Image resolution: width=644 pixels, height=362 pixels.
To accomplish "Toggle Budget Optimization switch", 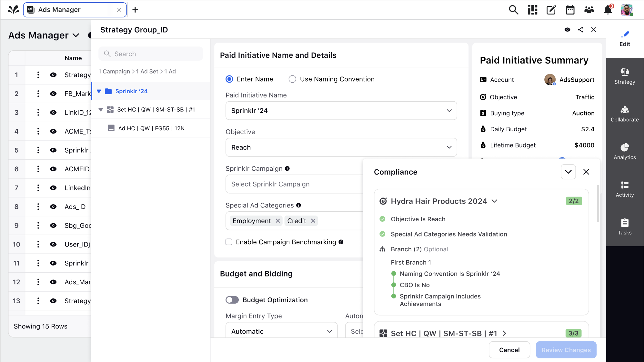I will (232, 300).
